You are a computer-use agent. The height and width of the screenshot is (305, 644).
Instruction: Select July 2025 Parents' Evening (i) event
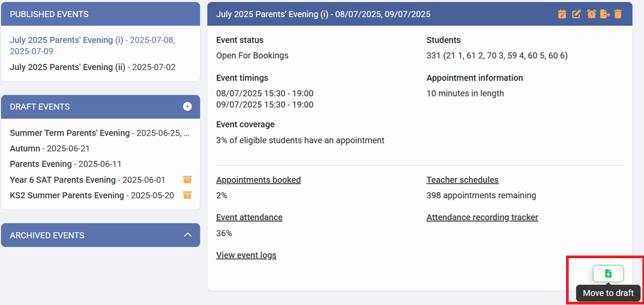[x=66, y=40]
